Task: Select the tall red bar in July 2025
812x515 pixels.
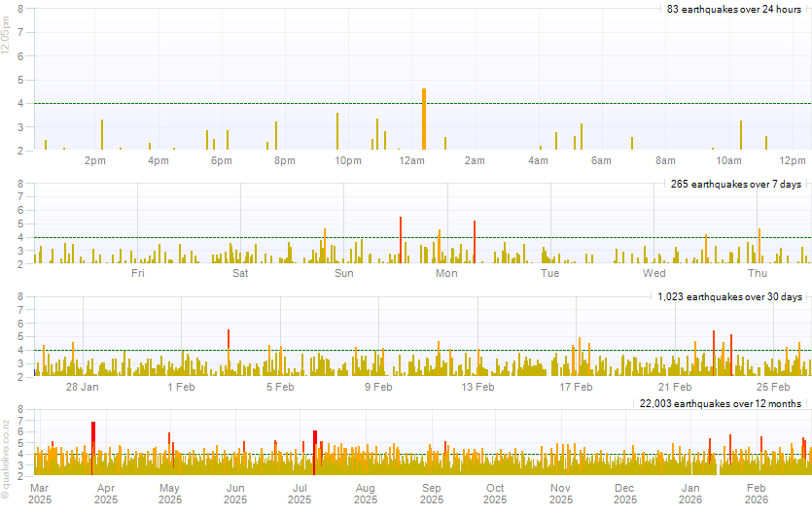Action: (x=315, y=453)
